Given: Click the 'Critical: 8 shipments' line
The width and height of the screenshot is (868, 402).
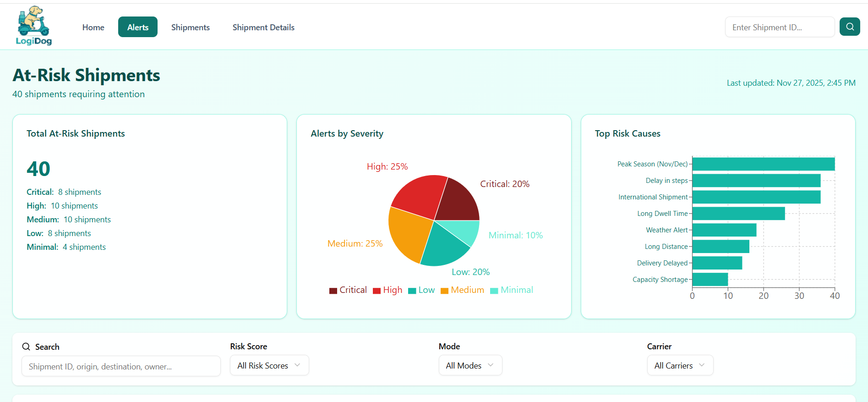Looking at the screenshot, I should pos(64,192).
